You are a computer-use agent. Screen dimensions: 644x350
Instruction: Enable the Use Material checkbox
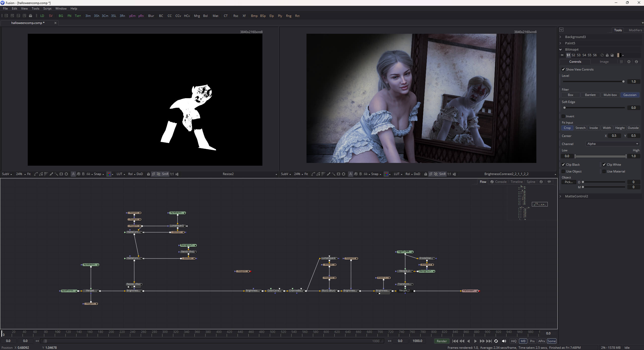[x=604, y=171]
